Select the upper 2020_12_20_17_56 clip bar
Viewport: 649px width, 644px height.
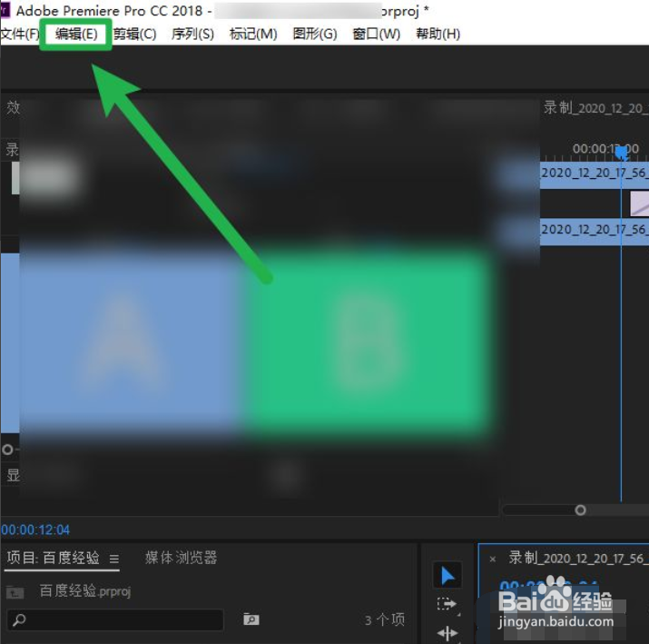595,175
